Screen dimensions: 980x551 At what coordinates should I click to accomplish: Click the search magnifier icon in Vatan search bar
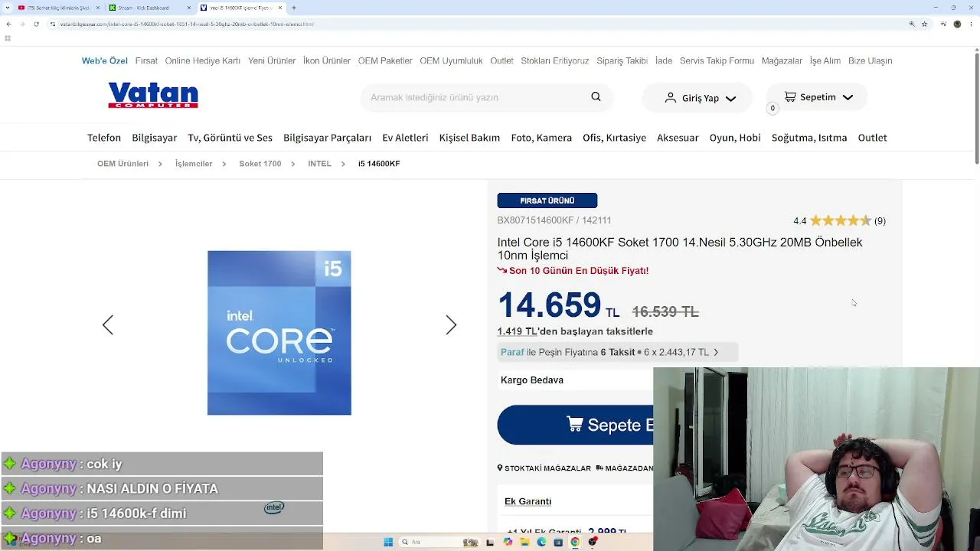(x=596, y=97)
